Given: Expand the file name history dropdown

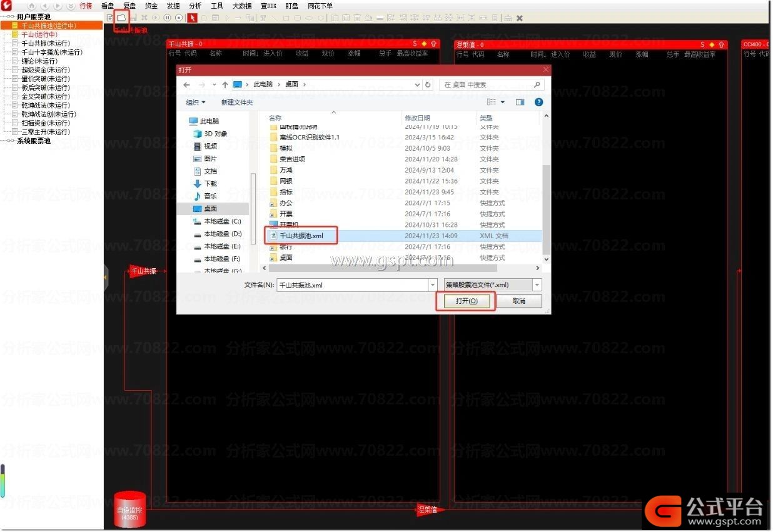Looking at the screenshot, I should [432, 284].
